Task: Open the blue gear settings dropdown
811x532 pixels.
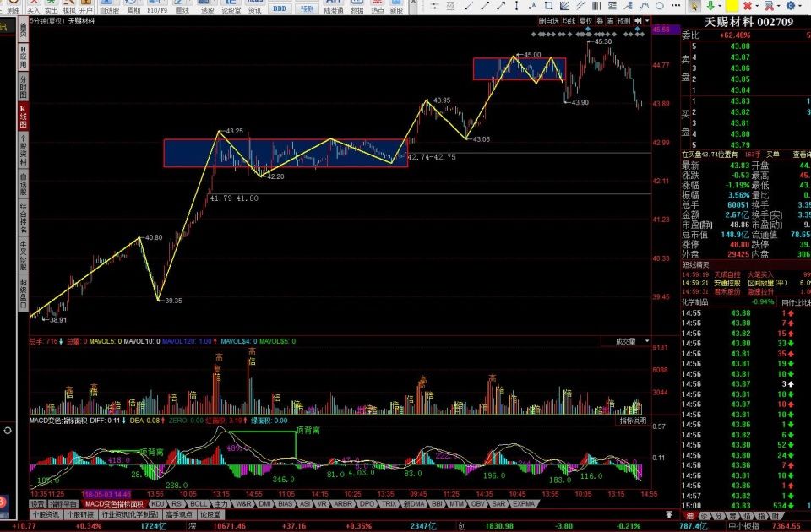Action: coord(791,6)
